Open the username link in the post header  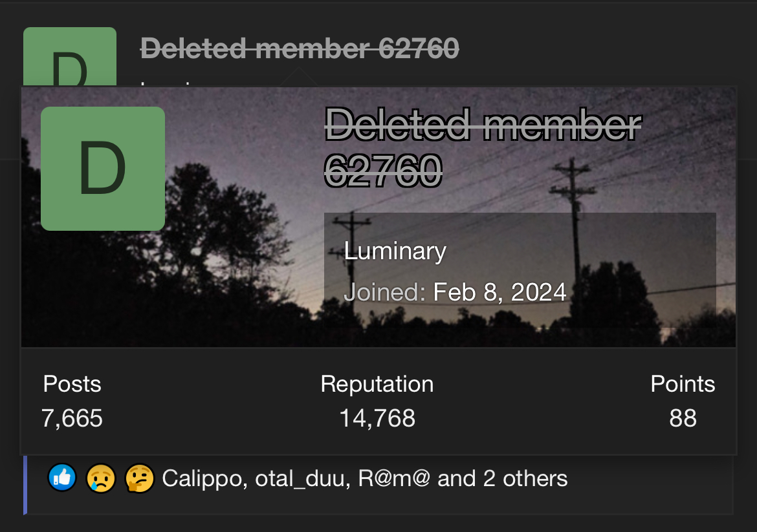coord(300,48)
